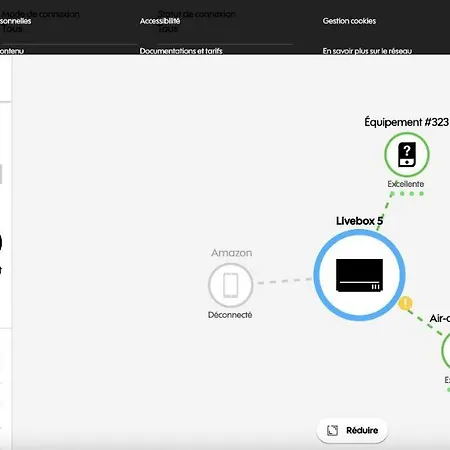This screenshot has height=450, width=450.
Task: Select the Livebox 5 router icon
Action: [359, 275]
